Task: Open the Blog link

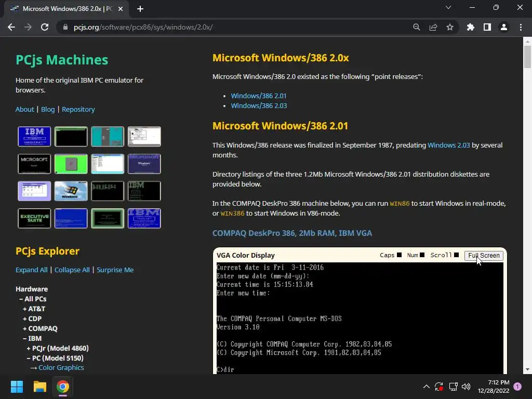Action: click(48, 109)
